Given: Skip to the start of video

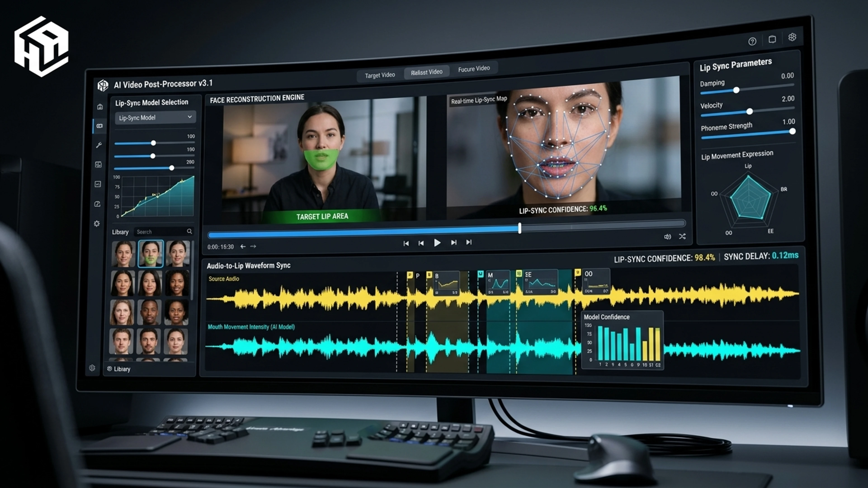Looking at the screenshot, I should point(406,244).
